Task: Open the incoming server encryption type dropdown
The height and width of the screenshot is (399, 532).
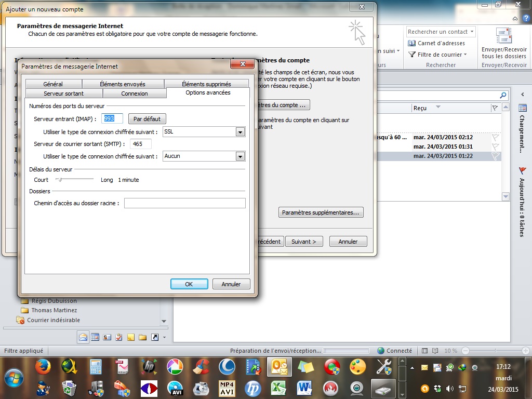Action: coord(240,132)
